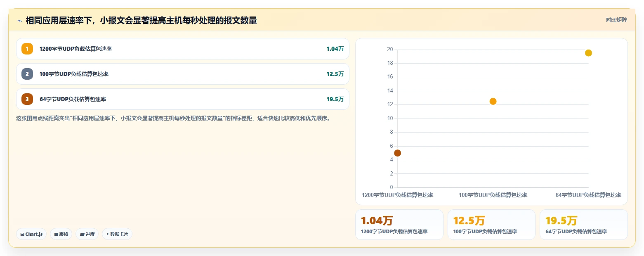The image size is (644, 256).
Task: Select the brown rank 3 badge
Action: point(27,99)
